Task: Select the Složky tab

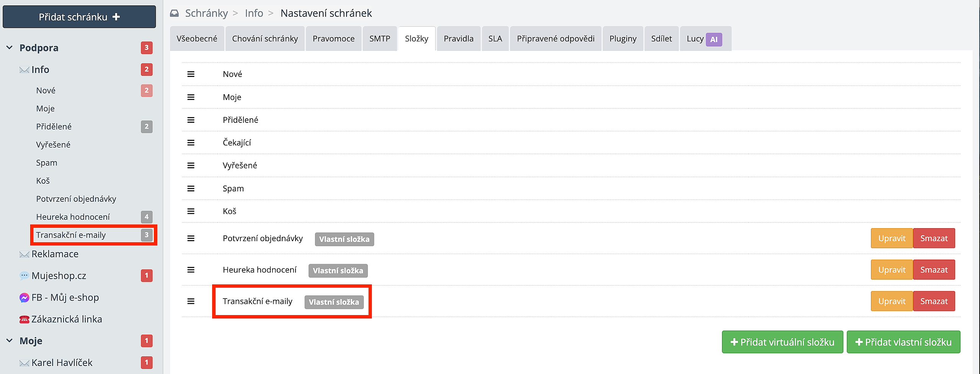Action: [416, 39]
